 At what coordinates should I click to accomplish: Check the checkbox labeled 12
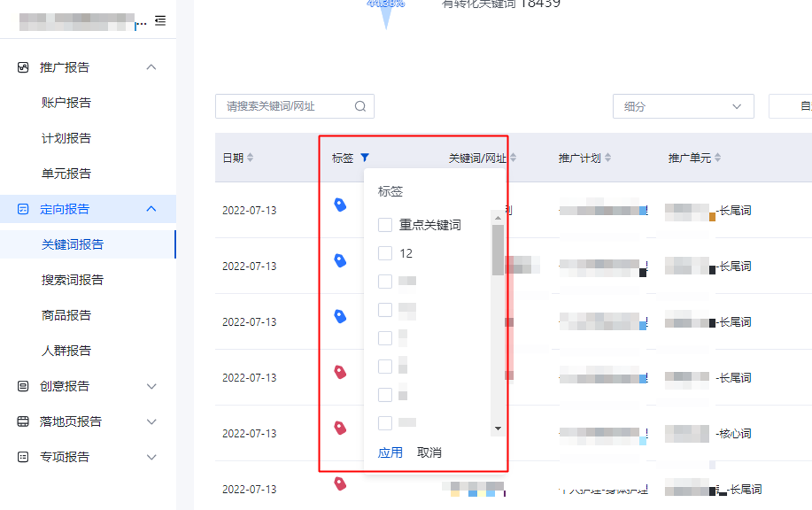tap(385, 253)
